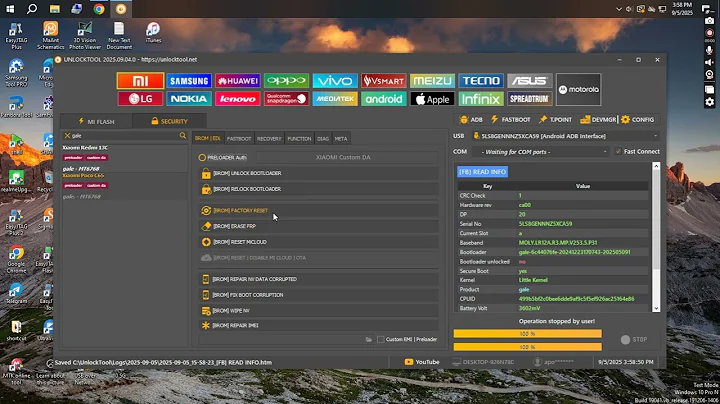This screenshot has height=404, width=720.
Task: Pick the ASUS brand tile
Action: (529, 81)
